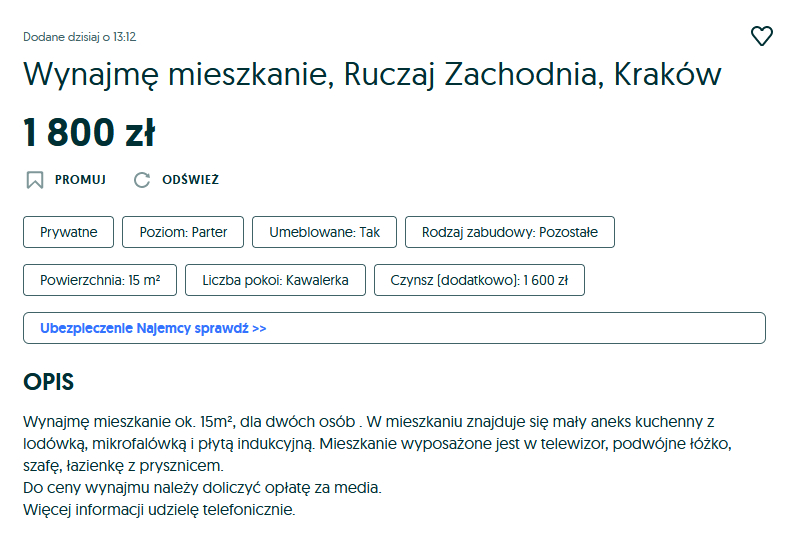Click the ODŚWIEŻ text label

point(190,180)
